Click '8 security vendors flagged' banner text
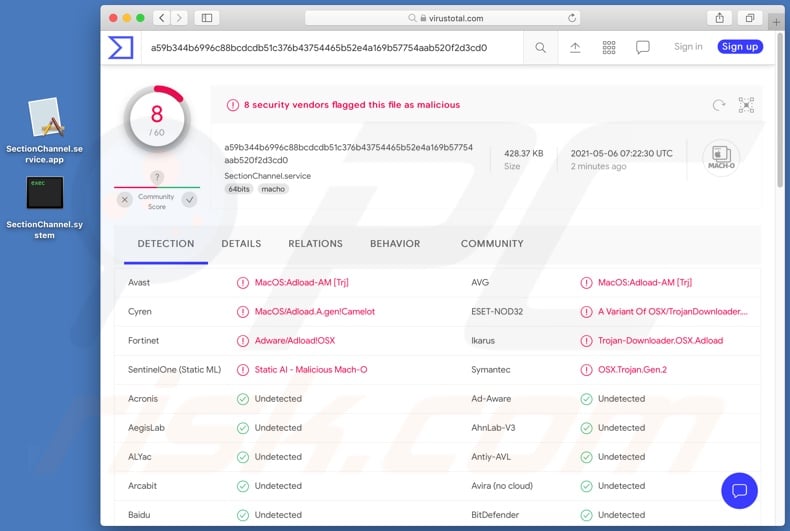Screen dimensions: 790x531 click(352, 105)
